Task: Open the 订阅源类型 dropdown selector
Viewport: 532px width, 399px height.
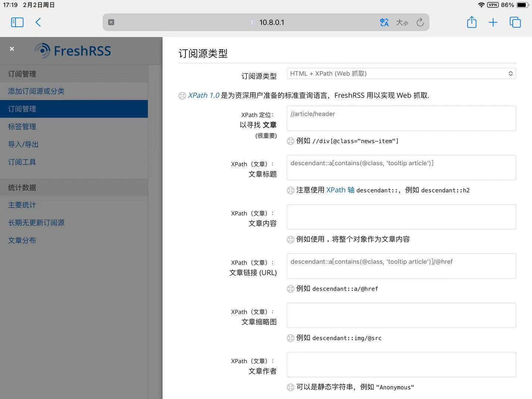Action: [401, 73]
